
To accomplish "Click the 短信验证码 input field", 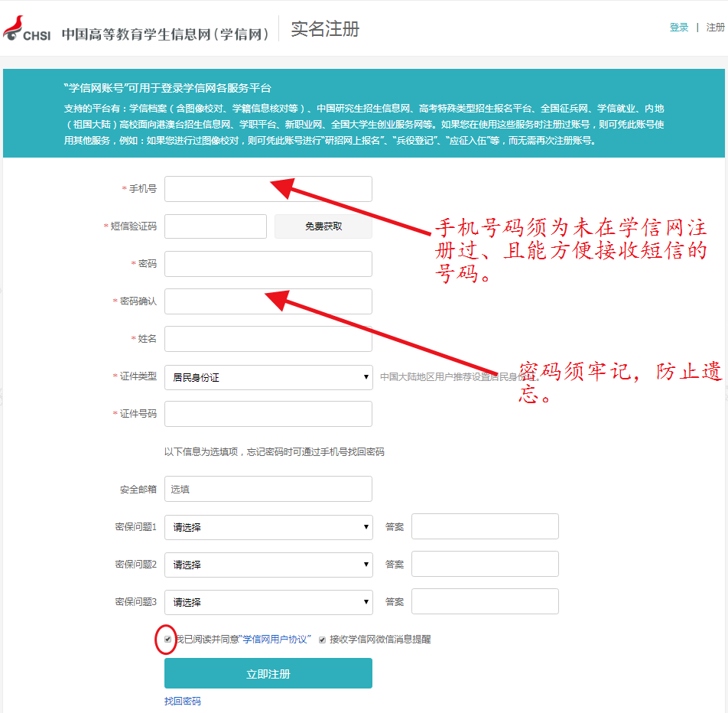I will pos(215,226).
